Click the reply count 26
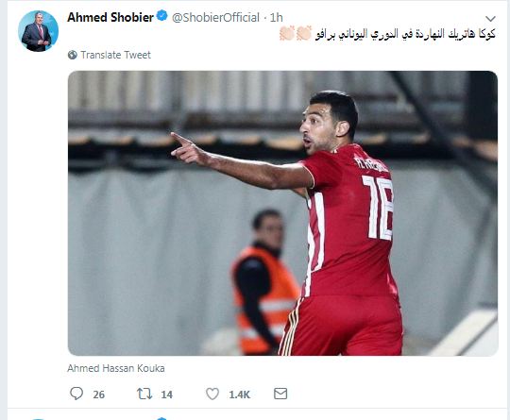This screenshot has width=510, height=420. point(99,395)
